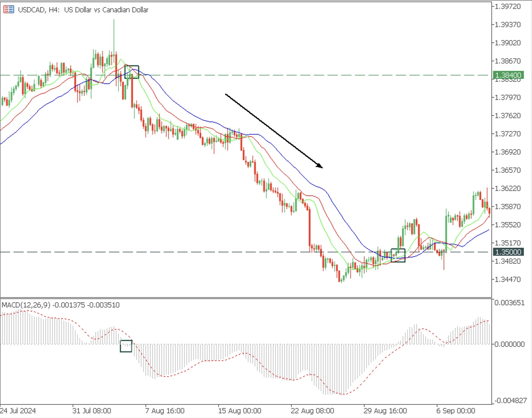Viewport: 532px width, 418px height.
Task: Click the 6 Sep 00:00 time label
Action: [x=456, y=410]
